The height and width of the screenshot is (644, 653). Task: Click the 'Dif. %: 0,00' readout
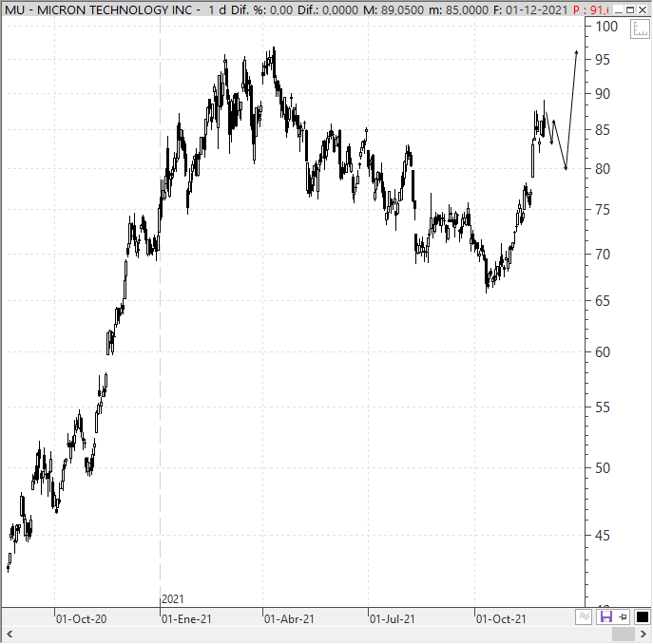click(x=261, y=10)
